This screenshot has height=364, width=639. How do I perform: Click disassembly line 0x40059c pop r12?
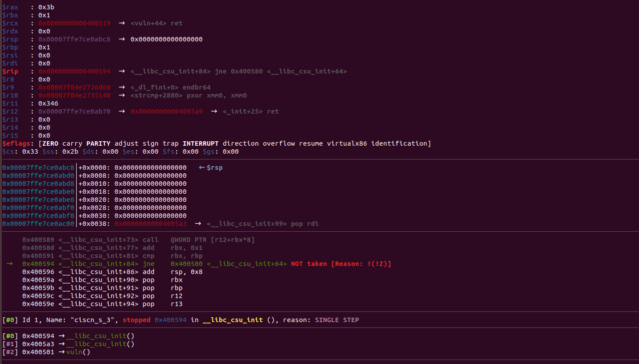(x=102, y=296)
